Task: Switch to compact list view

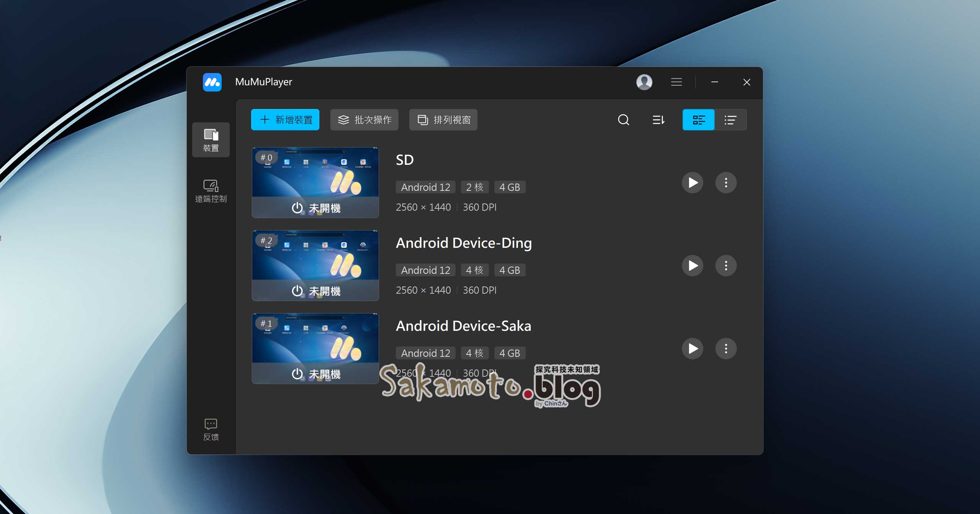Action: pyautogui.click(x=730, y=120)
